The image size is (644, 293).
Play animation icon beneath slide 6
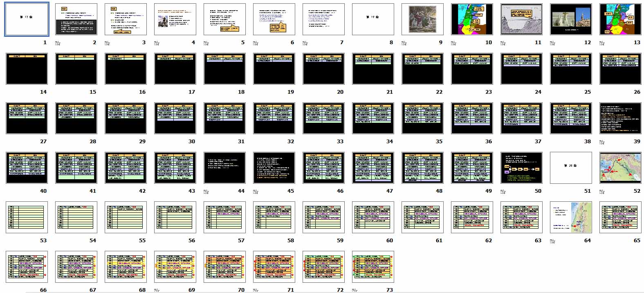(256, 43)
